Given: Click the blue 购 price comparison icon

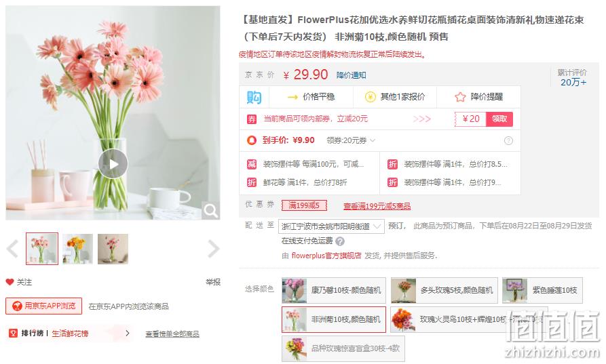Looking at the screenshot, I should 254,97.
